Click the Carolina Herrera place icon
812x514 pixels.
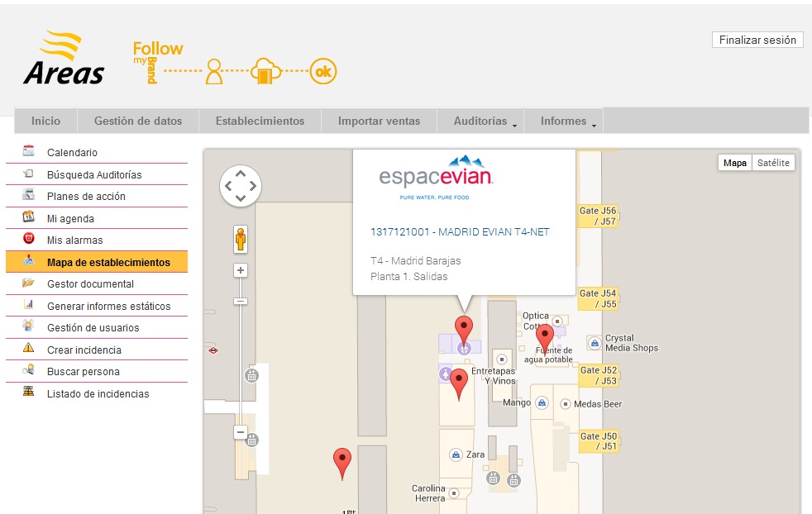[x=454, y=493]
